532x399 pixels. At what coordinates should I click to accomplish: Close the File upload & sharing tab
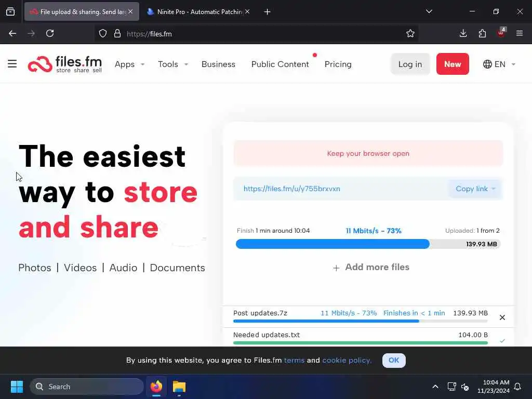click(x=130, y=11)
